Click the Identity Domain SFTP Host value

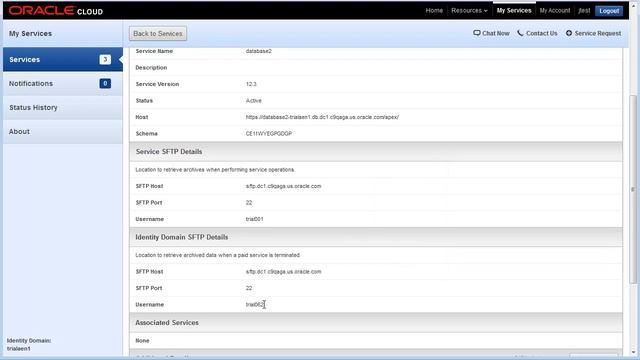pos(283,272)
